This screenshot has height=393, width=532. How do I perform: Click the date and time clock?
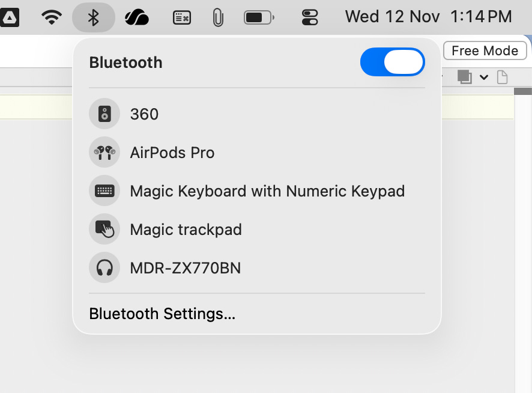428,17
